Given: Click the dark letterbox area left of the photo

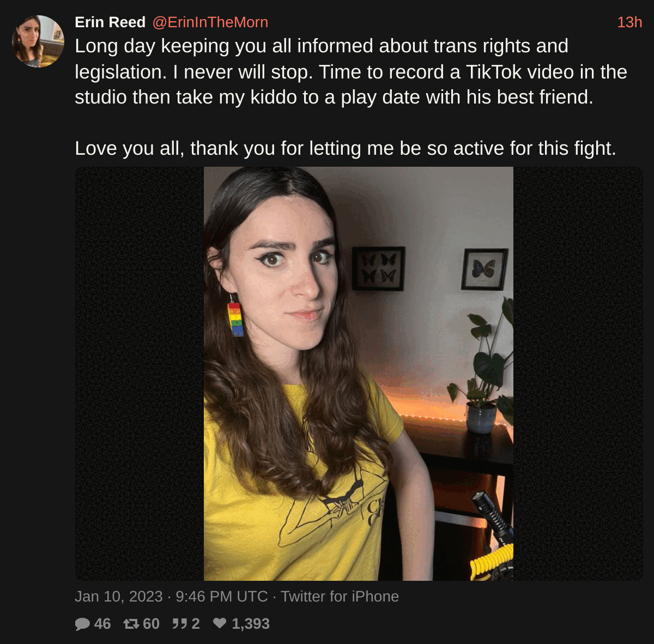Looking at the screenshot, I should tap(140, 374).
